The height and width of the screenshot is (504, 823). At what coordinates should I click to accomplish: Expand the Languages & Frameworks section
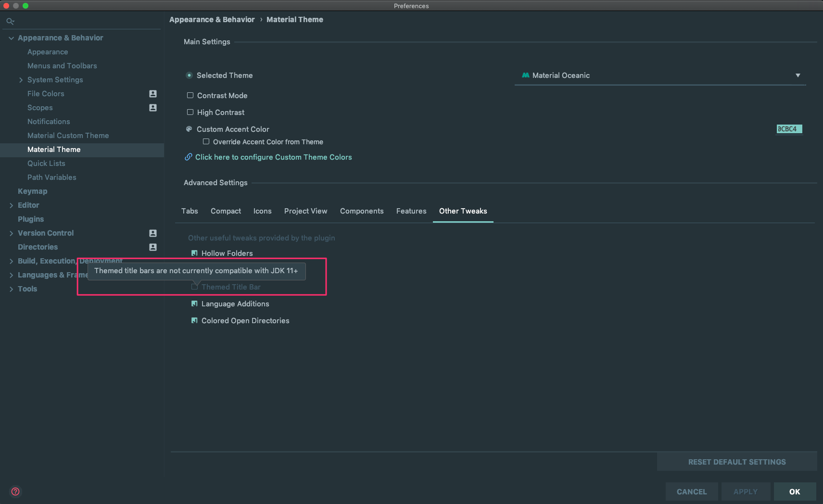(11, 275)
